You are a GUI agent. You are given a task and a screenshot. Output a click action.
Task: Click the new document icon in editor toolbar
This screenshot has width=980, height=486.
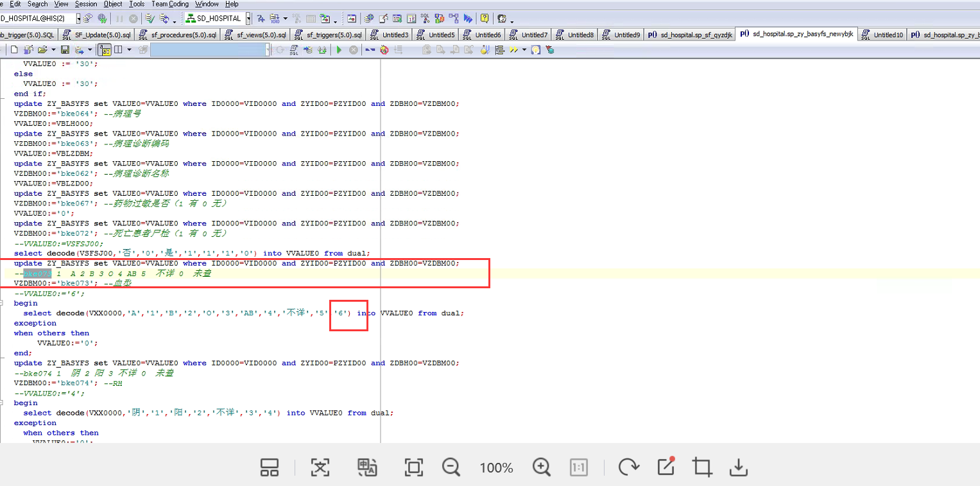pos(13,49)
